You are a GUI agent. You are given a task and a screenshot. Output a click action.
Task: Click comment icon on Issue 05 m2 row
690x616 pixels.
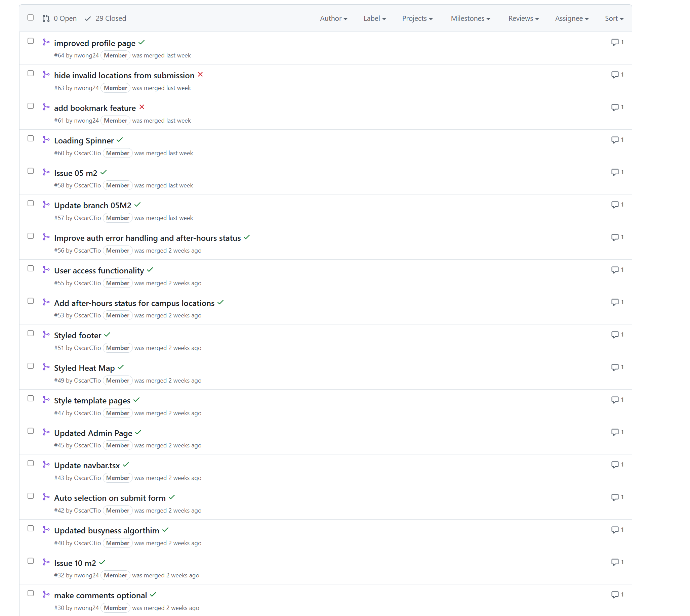pos(617,172)
